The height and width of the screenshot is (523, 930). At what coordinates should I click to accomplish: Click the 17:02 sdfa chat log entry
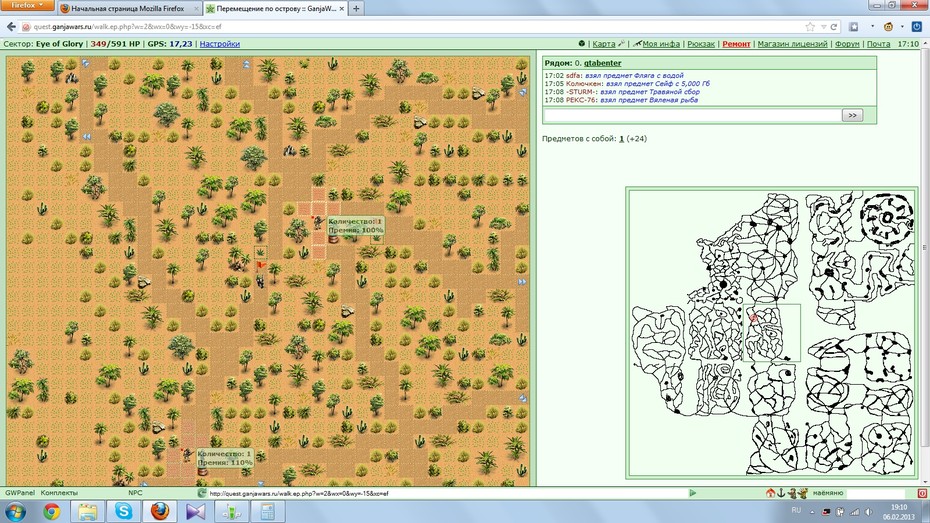[x=614, y=75]
